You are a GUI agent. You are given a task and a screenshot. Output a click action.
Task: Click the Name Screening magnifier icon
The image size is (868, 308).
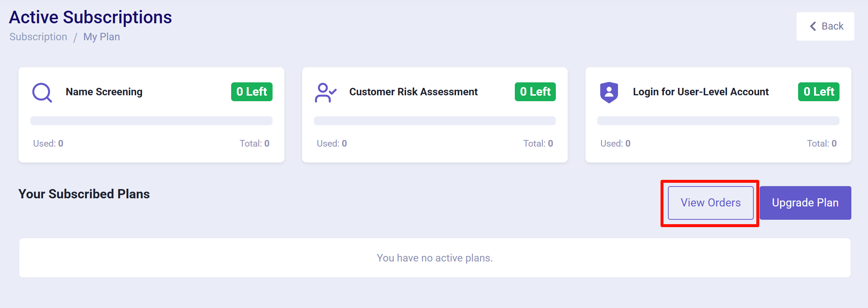click(42, 92)
